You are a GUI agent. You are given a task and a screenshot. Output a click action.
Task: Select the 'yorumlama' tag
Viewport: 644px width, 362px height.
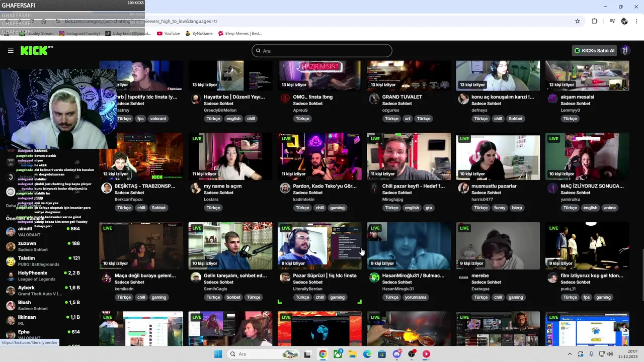click(416, 297)
